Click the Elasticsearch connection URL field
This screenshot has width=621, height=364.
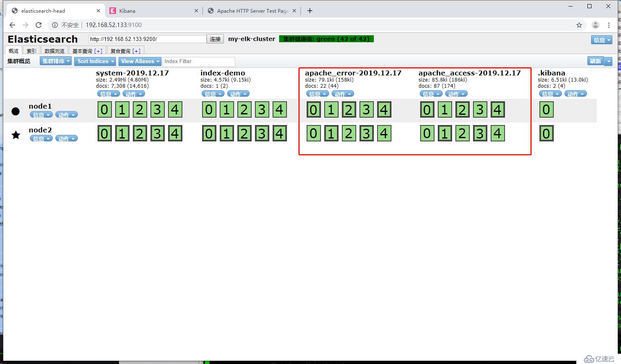tap(148, 39)
